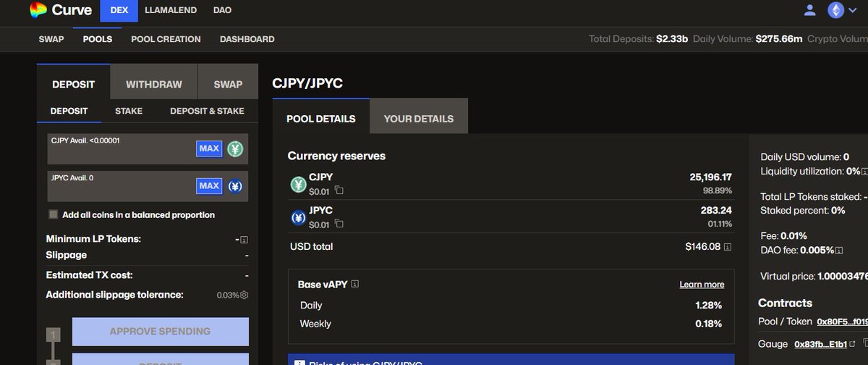Open the Gauge contract address link
868x365 pixels.
[821, 344]
